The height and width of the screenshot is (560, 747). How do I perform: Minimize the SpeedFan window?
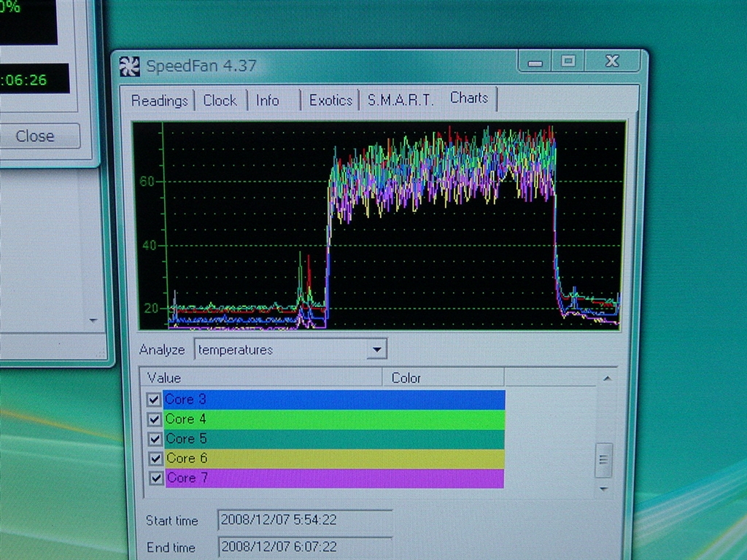(x=535, y=62)
